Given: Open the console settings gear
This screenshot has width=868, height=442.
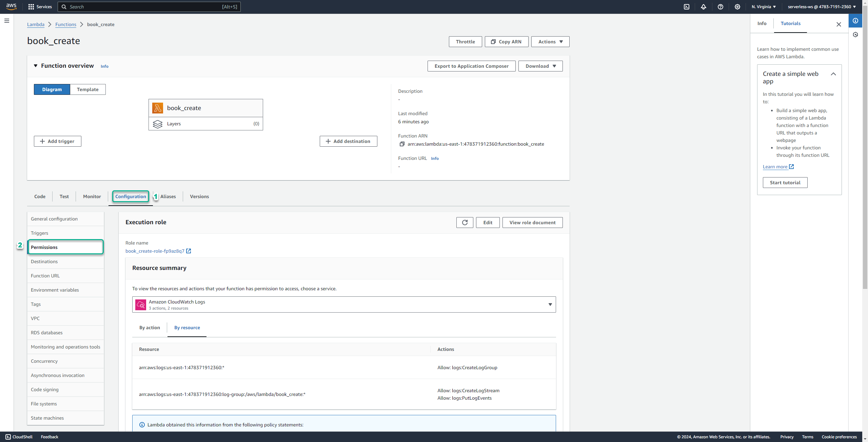Looking at the screenshot, I should click(737, 7).
